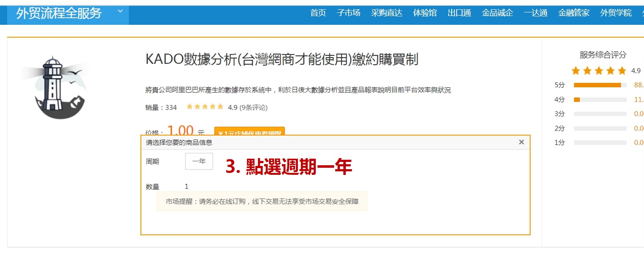Expand the 外贸流程全服务 dropdown chevron
Viewport: 644px width, 255px height.
pyautogui.click(x=120, y=11)
